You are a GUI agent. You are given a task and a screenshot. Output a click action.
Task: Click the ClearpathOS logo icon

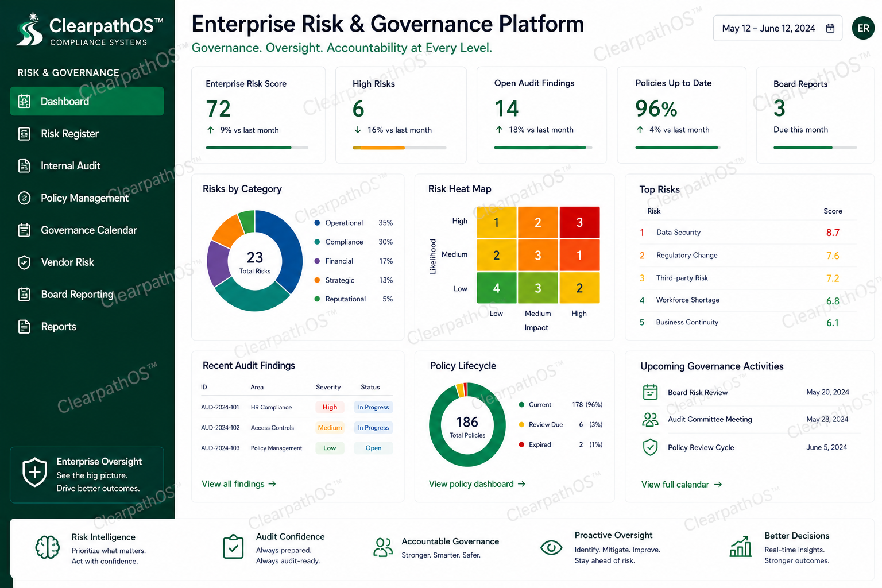click(29, 29)
